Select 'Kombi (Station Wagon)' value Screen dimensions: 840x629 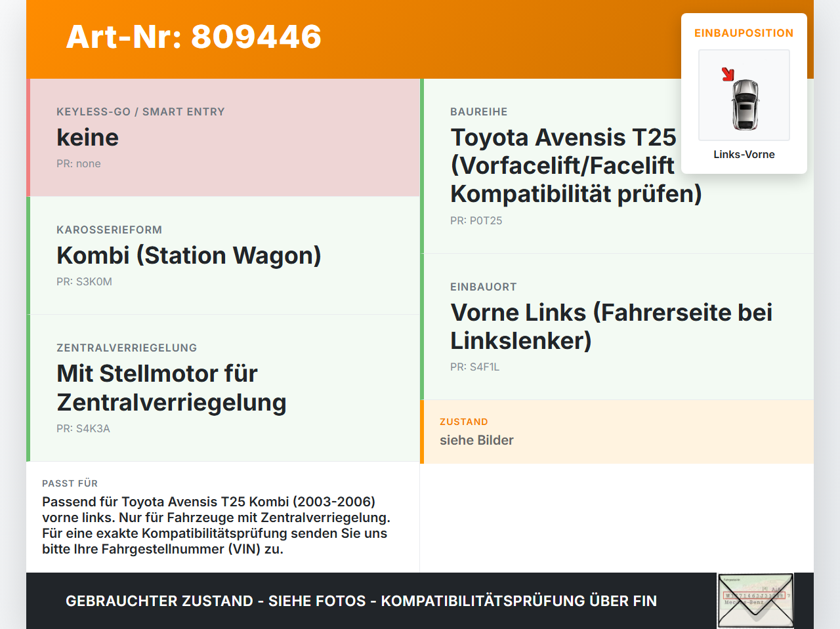coord(189,255)
